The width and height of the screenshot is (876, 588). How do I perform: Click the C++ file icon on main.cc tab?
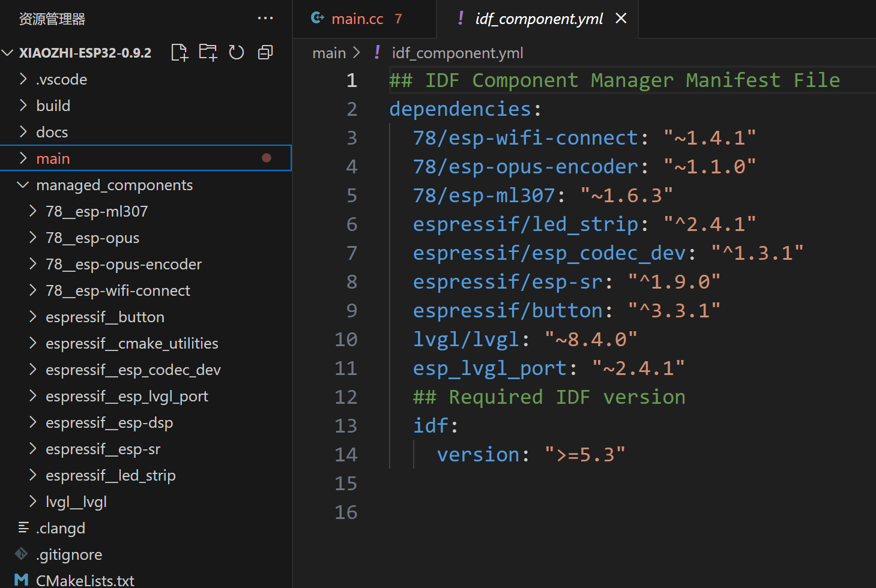tap(318, 18)
